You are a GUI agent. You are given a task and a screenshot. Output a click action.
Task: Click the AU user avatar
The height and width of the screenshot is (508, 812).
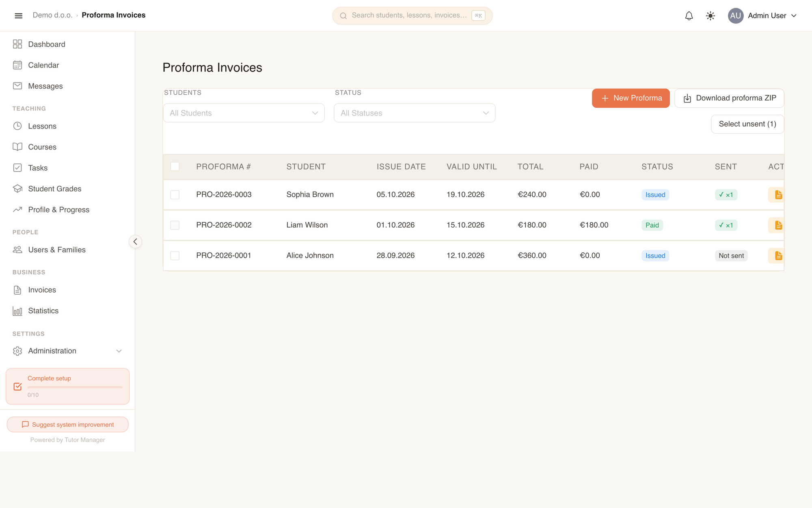(736, 16)
